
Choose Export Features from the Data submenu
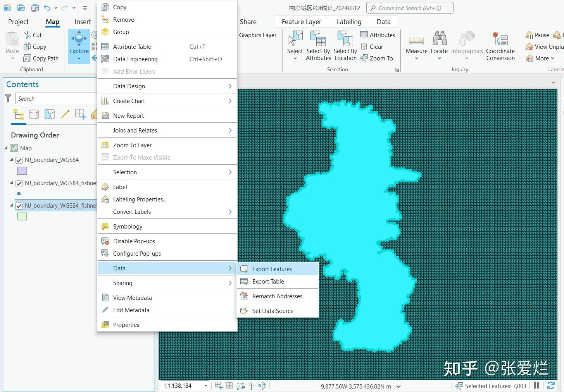pos(272,268)
